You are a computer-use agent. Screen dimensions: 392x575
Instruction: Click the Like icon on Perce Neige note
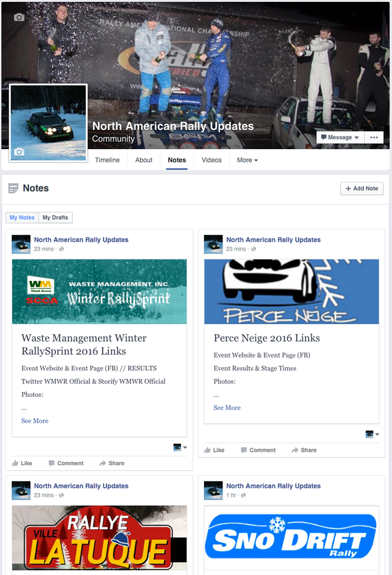point(208,450)
